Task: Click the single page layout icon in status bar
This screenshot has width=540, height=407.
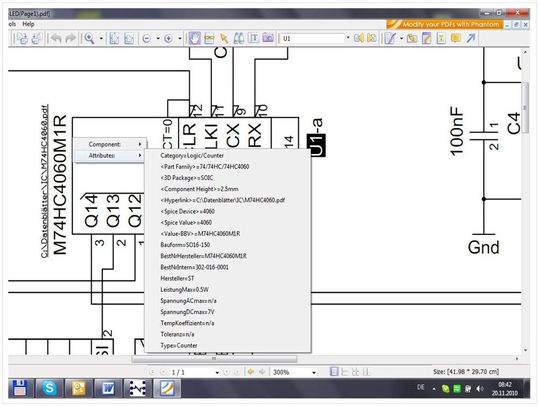Action: coord(334,372)
